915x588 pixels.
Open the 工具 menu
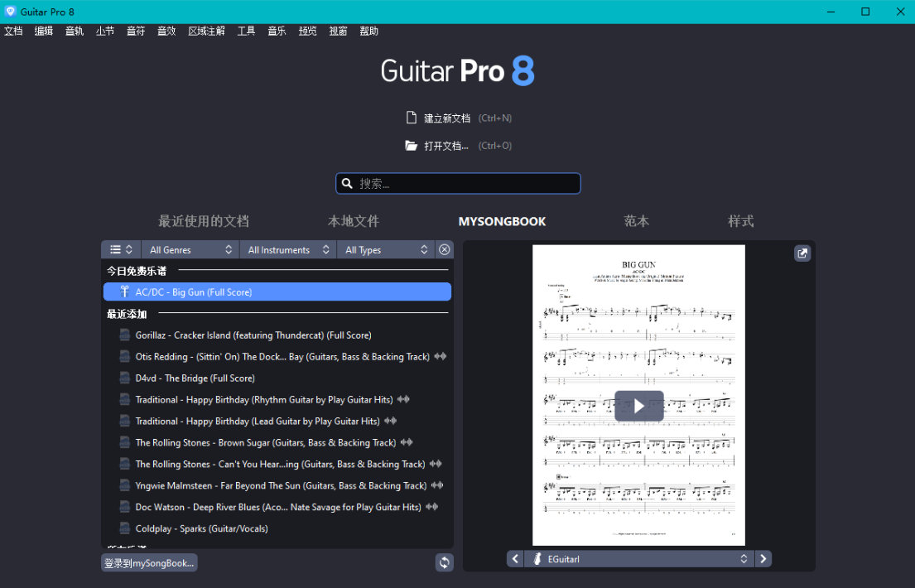[246, 31]
